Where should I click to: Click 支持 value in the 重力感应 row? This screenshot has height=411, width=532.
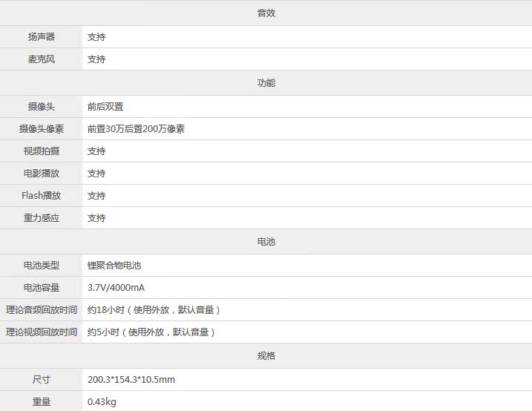[x=96, y=217]
